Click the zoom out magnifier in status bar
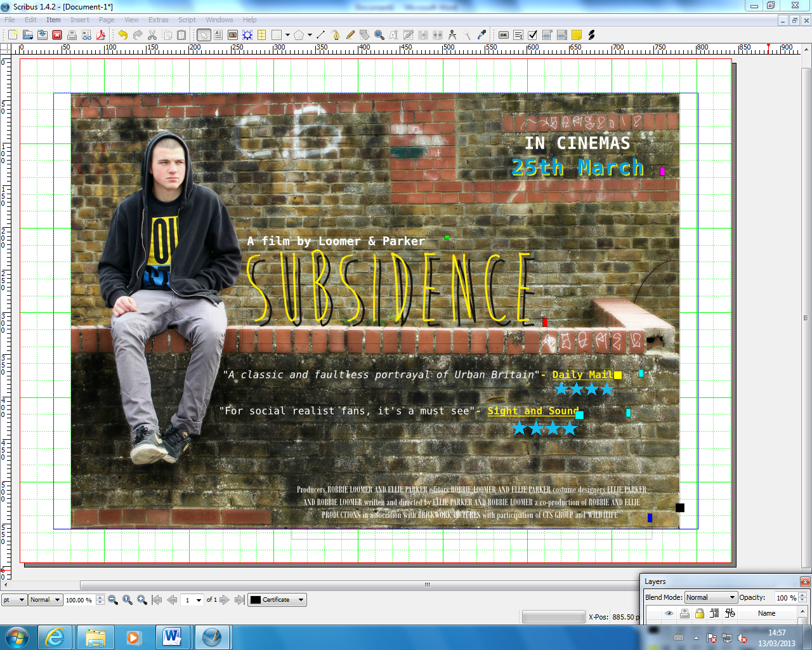Image resolution: width=812 pixels, height=650 pixels. [113, 600]
